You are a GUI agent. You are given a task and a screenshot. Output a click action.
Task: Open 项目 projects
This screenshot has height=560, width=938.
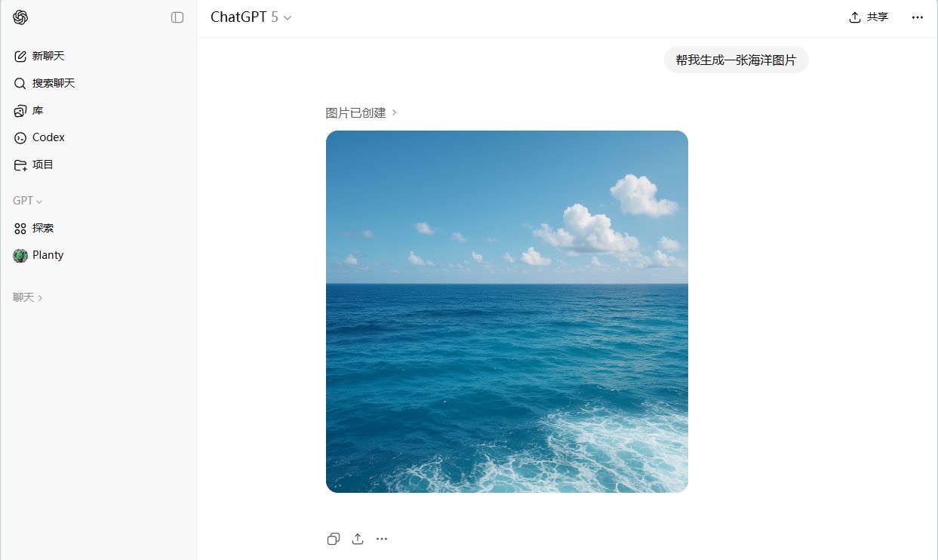[98, 165]
